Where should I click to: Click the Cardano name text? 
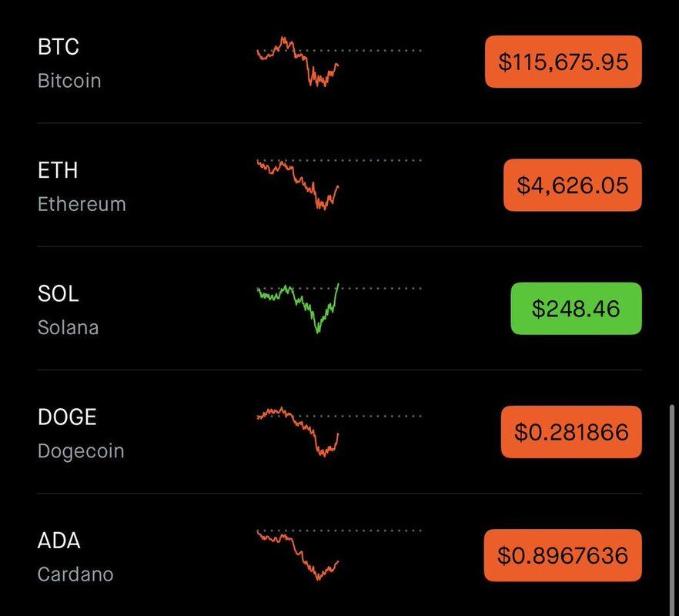tap(75, 575)
